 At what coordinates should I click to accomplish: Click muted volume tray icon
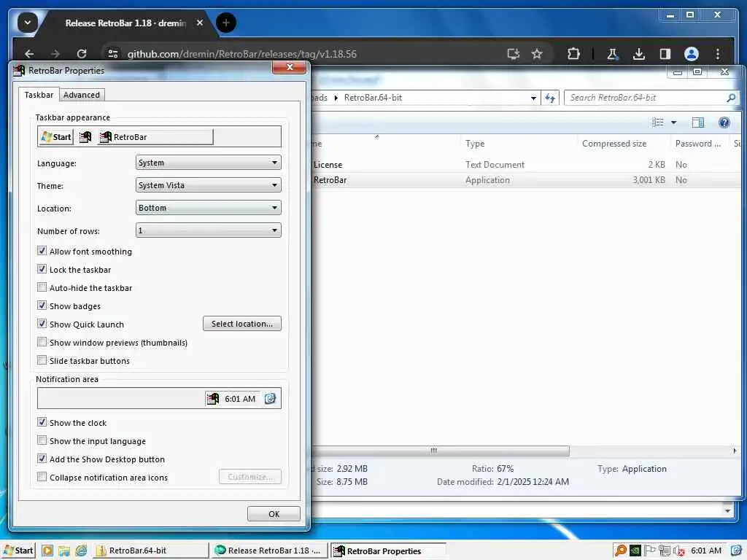point(679,551)
